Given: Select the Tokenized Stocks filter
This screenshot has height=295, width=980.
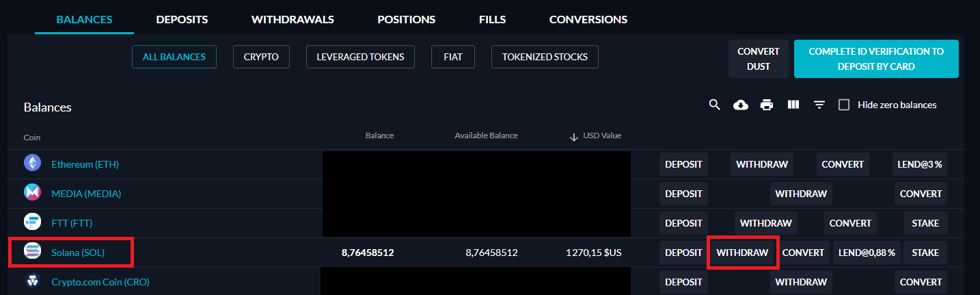Looking at the screenshot, I should (x=545, y=57).
